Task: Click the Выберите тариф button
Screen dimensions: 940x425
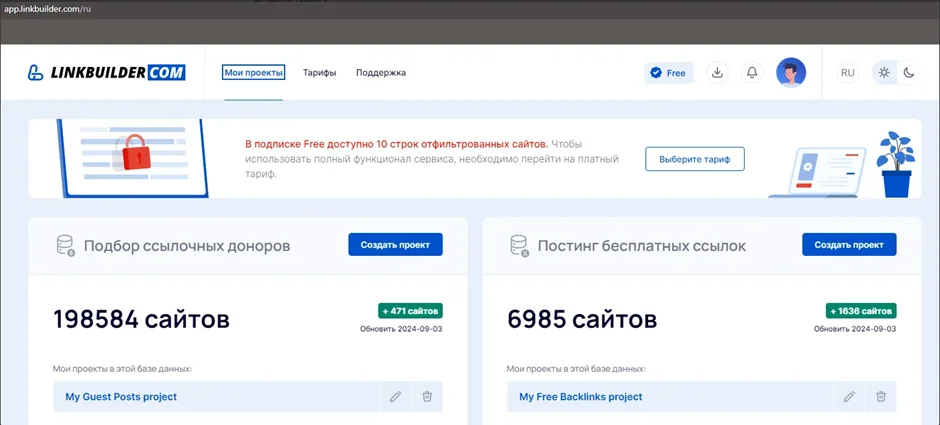Action: tap(695, 159)
